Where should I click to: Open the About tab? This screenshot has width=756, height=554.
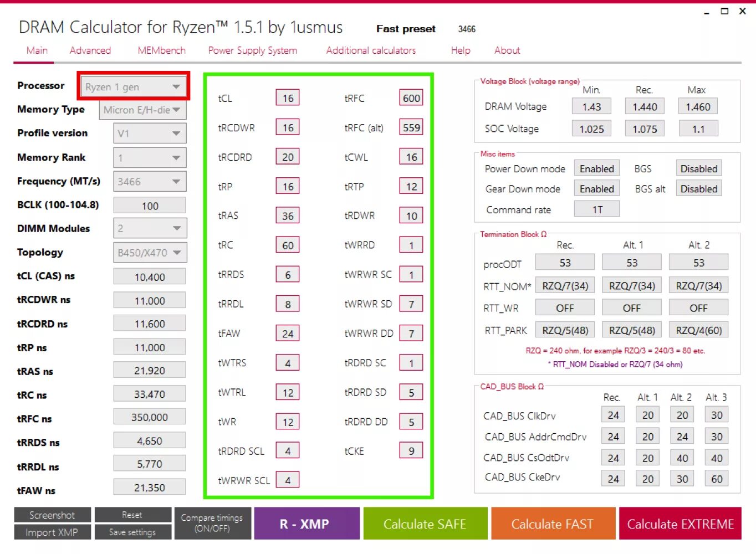[507, 50]
